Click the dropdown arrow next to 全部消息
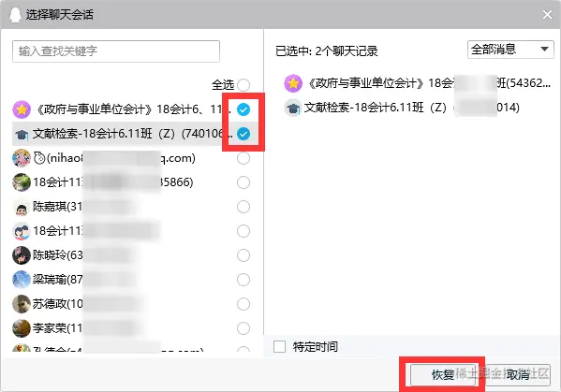561x392 pixels. click(x=544, y=50)
